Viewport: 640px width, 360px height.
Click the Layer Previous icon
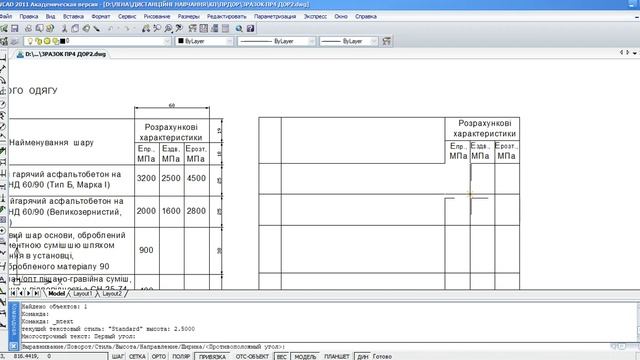(15, 41)
